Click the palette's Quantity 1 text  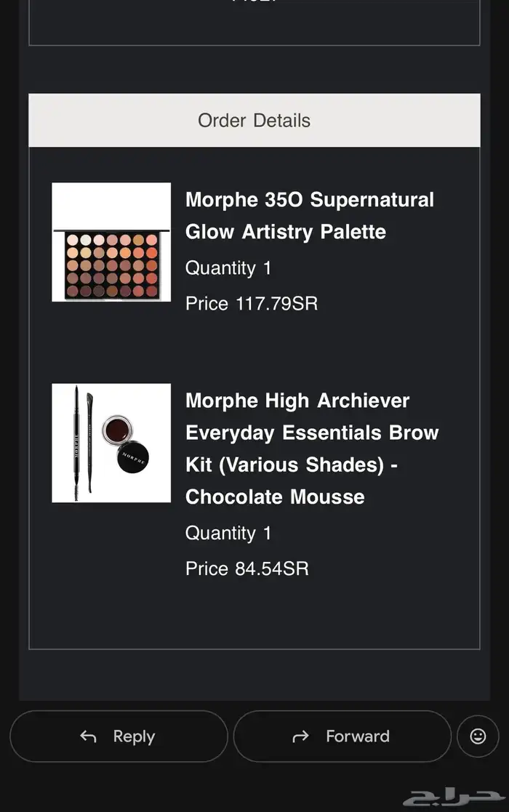(x=228, y=268)
